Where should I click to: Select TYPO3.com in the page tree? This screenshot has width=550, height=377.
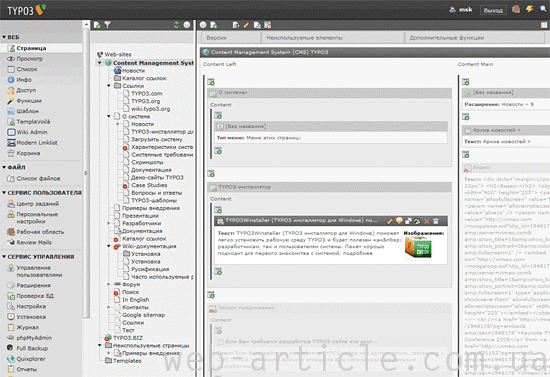(147, 94)
